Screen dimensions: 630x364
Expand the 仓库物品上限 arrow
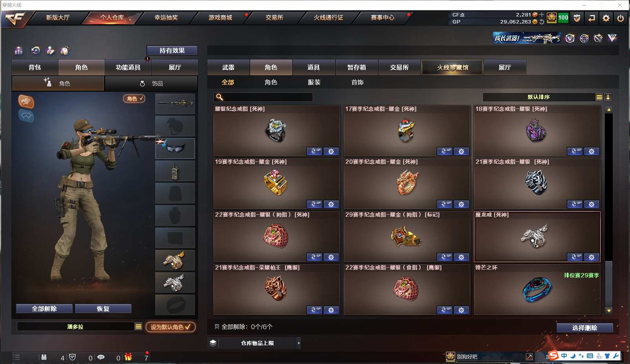(299, 343)
